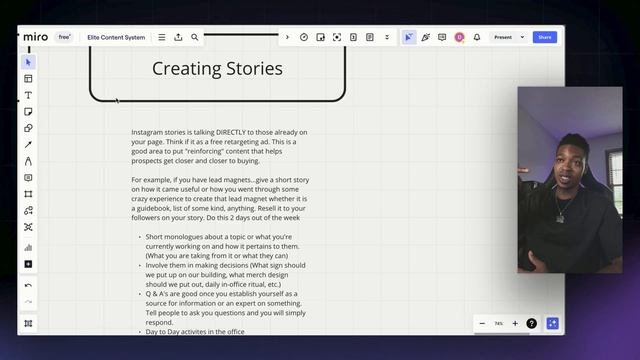Open the Present dropdown arrow
Screen dimensions: 640x360
tap(522, 37)
